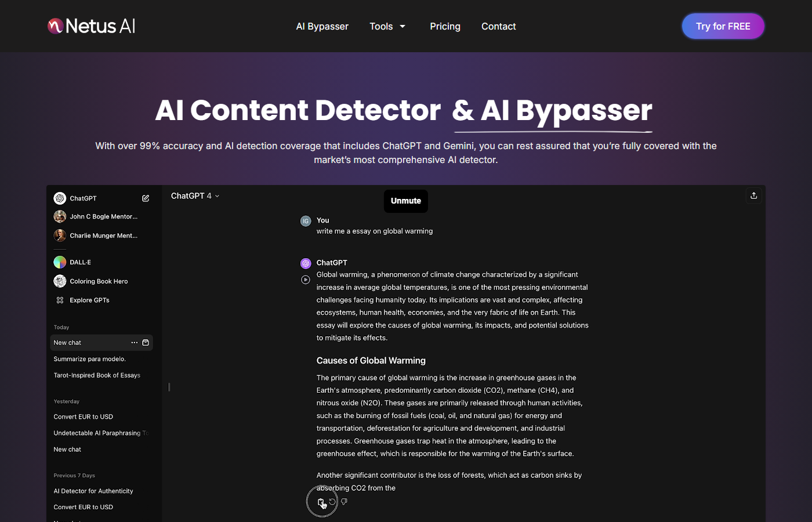The image size is (812, 522).
Task: Unmute the demo video
Action: (x=405, y=201)
